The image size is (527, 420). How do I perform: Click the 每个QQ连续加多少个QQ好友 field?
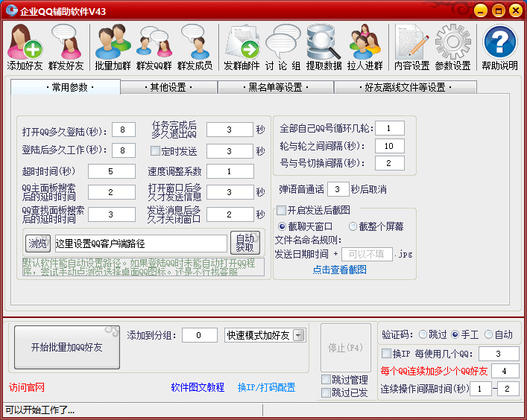tap(505, 371)
